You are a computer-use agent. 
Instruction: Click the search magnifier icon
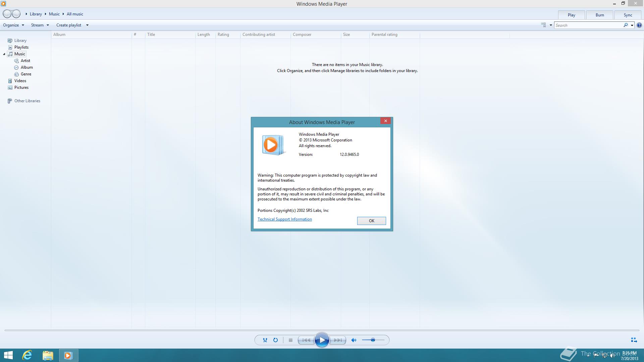(626, 25)
